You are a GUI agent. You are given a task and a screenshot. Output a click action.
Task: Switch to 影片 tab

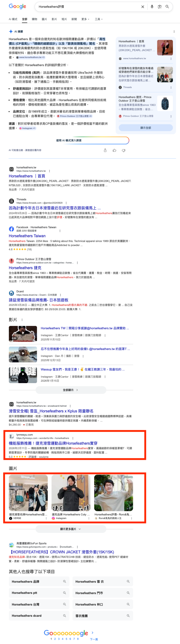tap(54, 19)
